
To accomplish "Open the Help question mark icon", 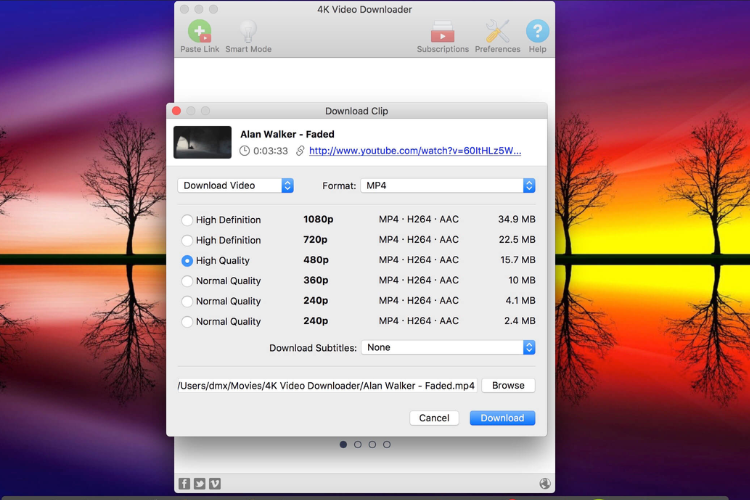I will click(x=537, y=32).
